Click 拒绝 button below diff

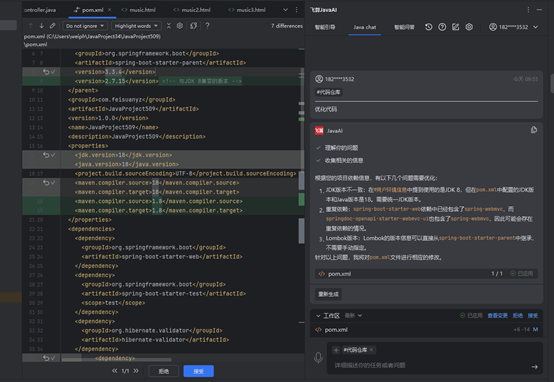(x=163, y=371)
